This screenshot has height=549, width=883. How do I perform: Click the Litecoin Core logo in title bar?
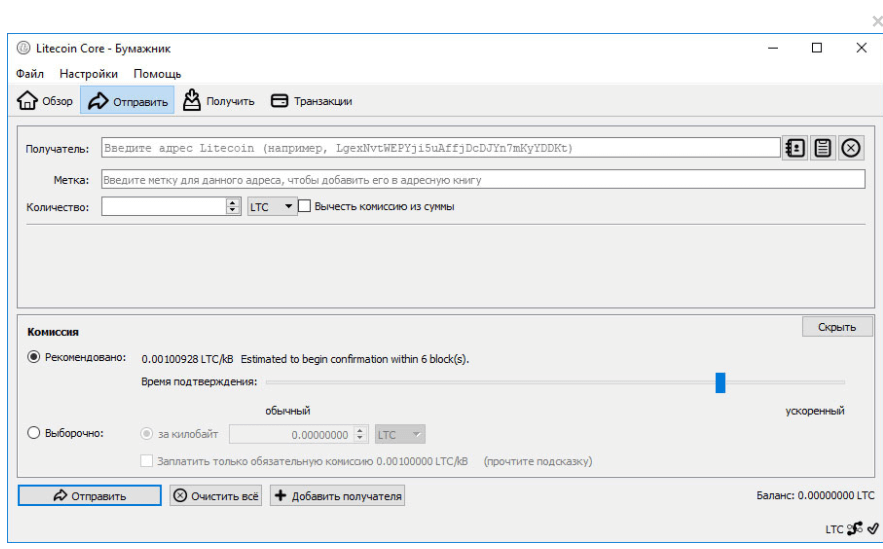click(x=23, y=48)
